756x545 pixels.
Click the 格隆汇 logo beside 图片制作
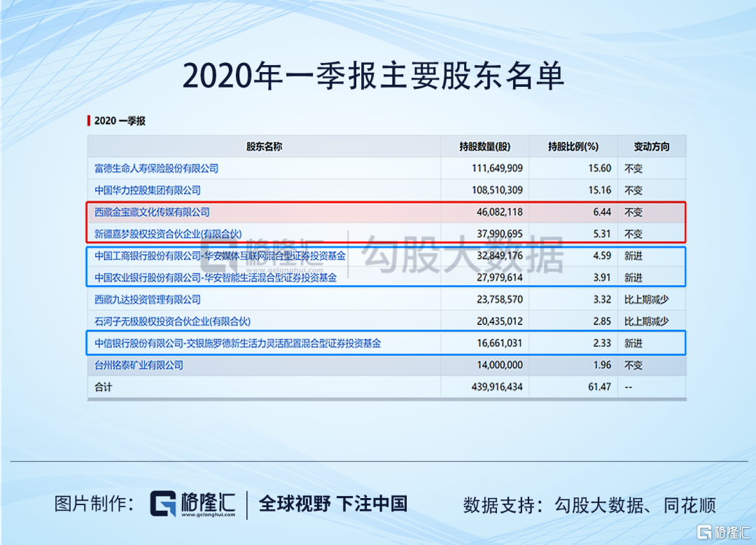[193, 504]
